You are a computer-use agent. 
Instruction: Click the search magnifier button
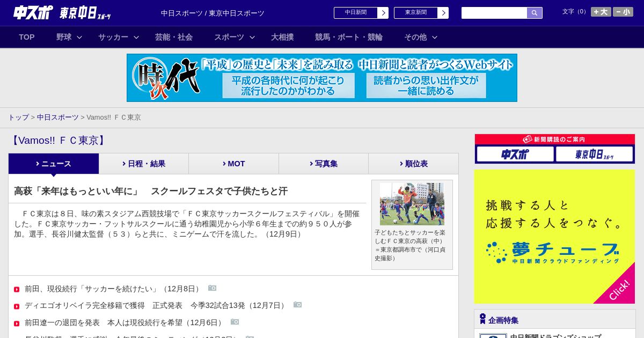point(535,13)
